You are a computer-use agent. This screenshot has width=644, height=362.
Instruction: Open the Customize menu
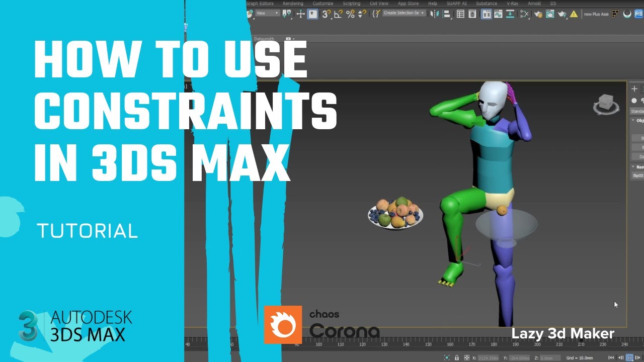pyautogui.click(x=323, y=4)
